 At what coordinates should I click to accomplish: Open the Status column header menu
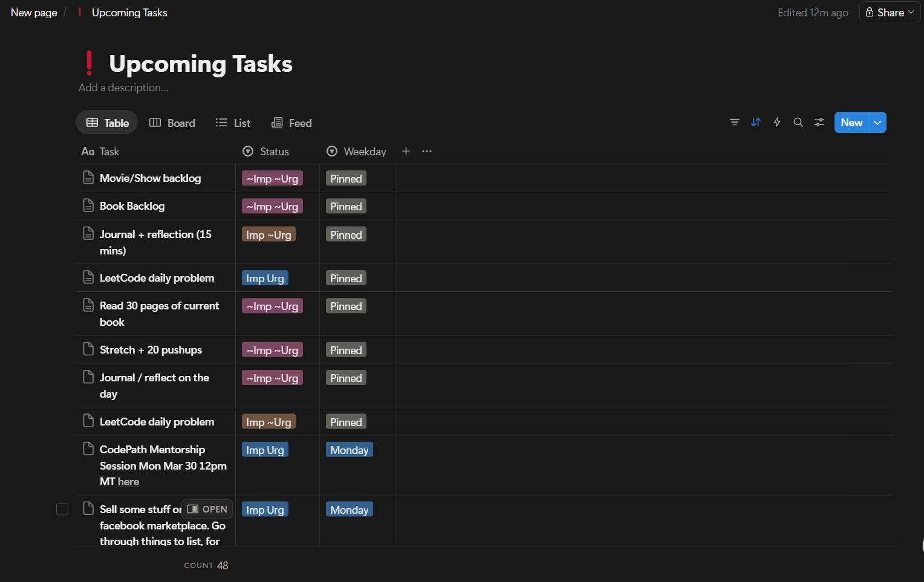click(x=266, y=151)
